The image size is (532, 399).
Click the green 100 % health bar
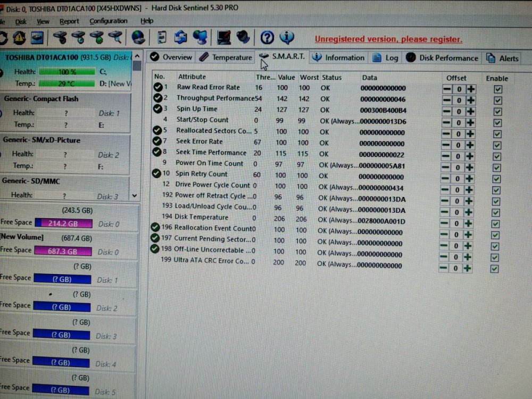[67, 72]
